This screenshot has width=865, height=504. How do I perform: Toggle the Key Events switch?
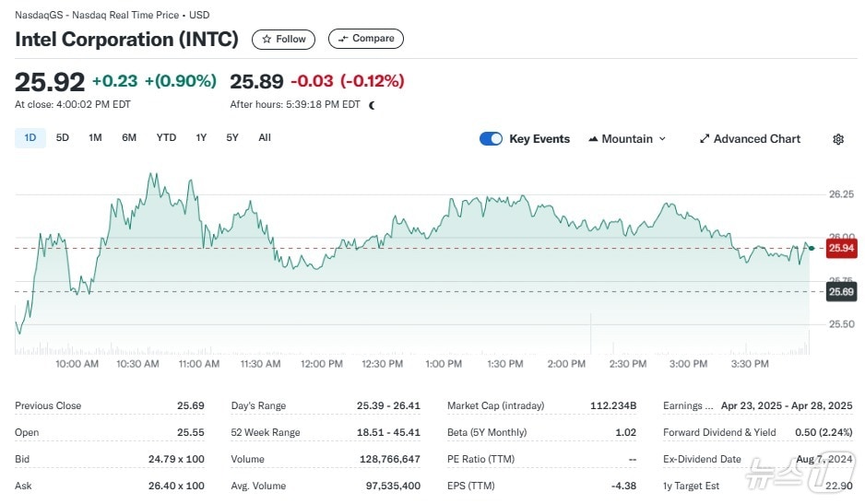coord(491,139)
